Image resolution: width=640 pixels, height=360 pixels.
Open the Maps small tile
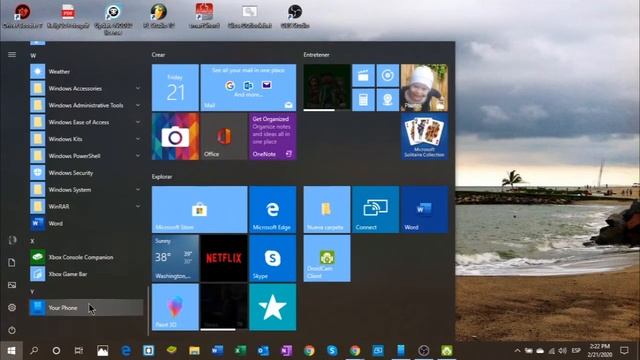(387, 100)
